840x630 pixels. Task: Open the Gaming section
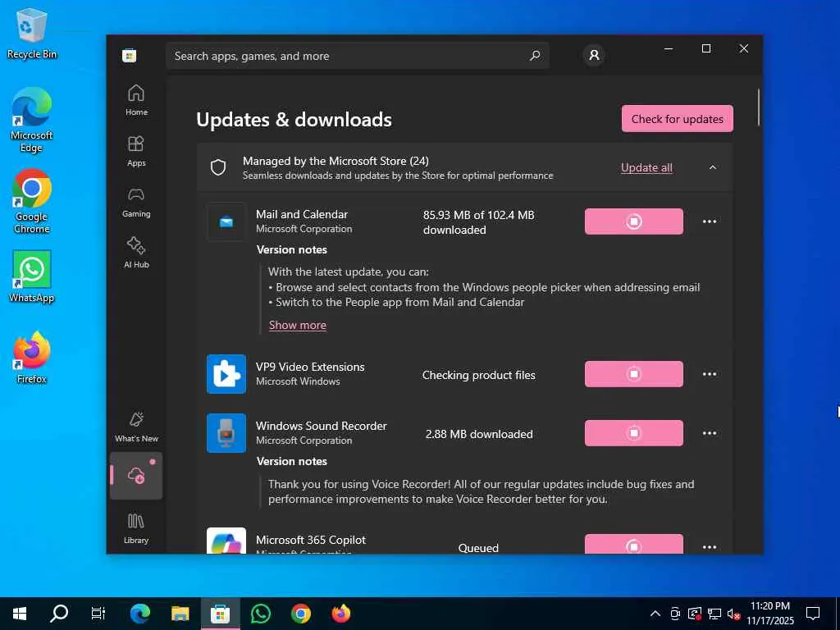(x=136, y=202)
